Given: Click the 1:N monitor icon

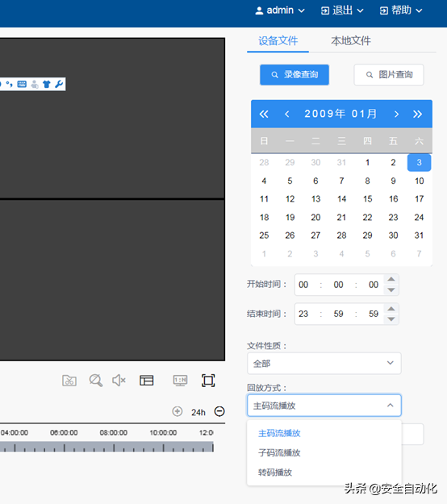Looking at the screenshot, I should [180, 381].
